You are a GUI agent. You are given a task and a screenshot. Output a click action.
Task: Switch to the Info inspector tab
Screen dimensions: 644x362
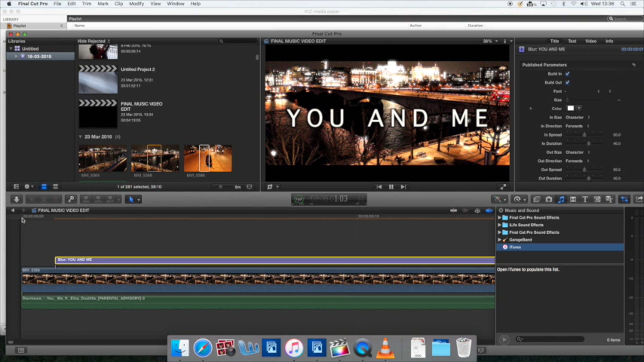pos(609,41)
